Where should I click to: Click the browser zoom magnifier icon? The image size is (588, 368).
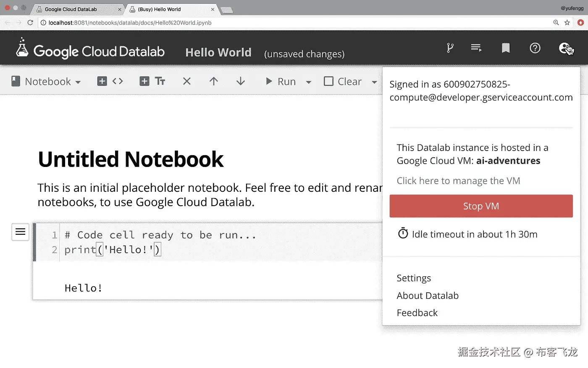(x=556, y=23)
